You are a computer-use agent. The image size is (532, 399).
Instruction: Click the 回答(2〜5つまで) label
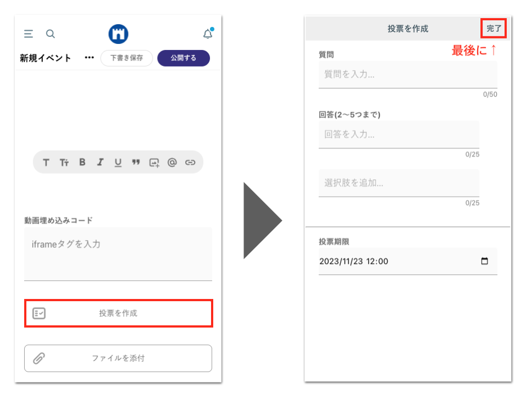click(350, 115)
